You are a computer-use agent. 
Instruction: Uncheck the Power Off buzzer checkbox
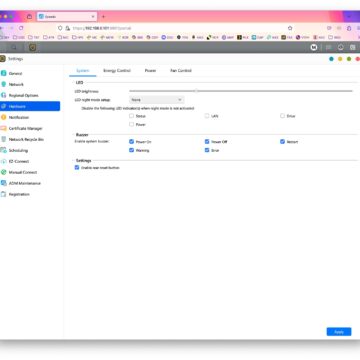(207, 142)
